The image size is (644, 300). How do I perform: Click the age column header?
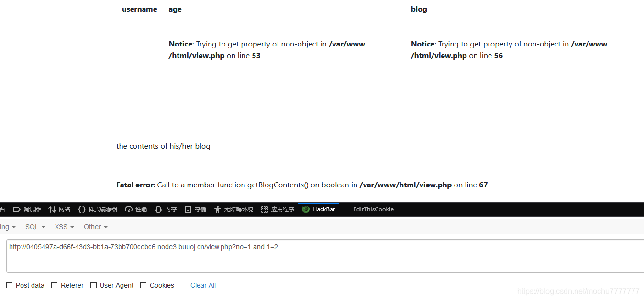[175, 9]
